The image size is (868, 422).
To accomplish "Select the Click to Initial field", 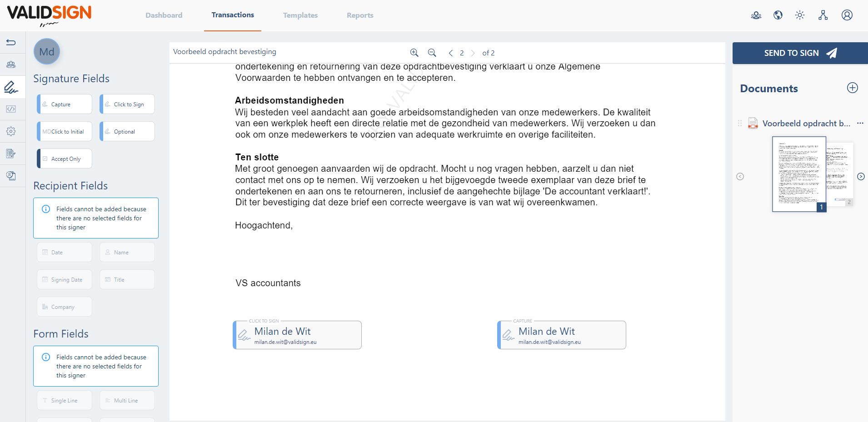I will (x=65, y=131).
